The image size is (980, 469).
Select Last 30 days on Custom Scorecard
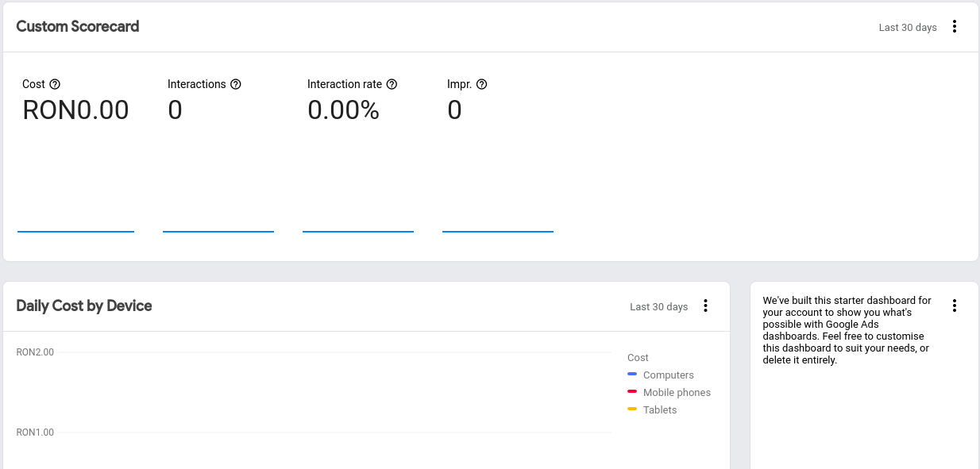click(908, 27)
